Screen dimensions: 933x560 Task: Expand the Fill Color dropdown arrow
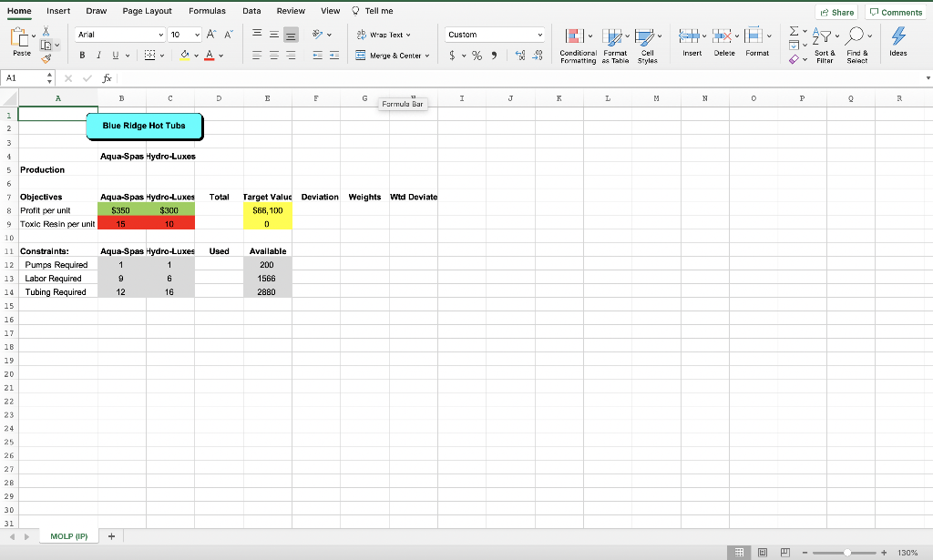click(x=197, y=55)
